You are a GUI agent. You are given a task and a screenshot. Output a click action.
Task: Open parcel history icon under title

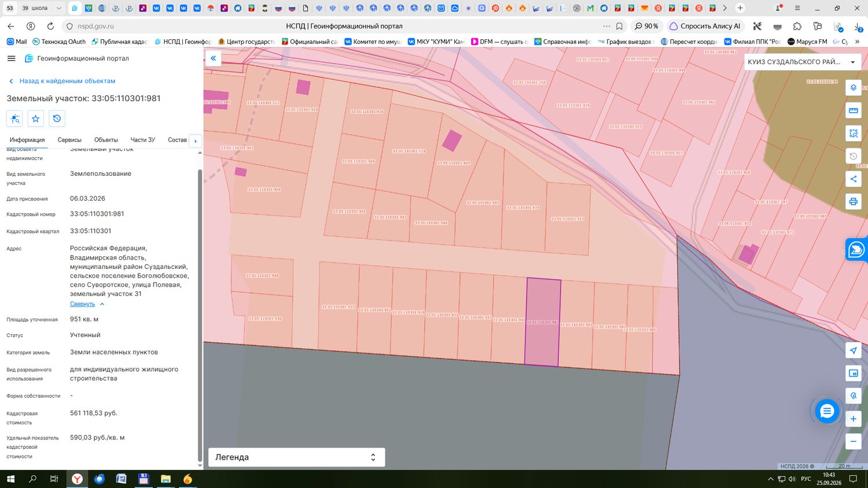[x=57, y=119]
